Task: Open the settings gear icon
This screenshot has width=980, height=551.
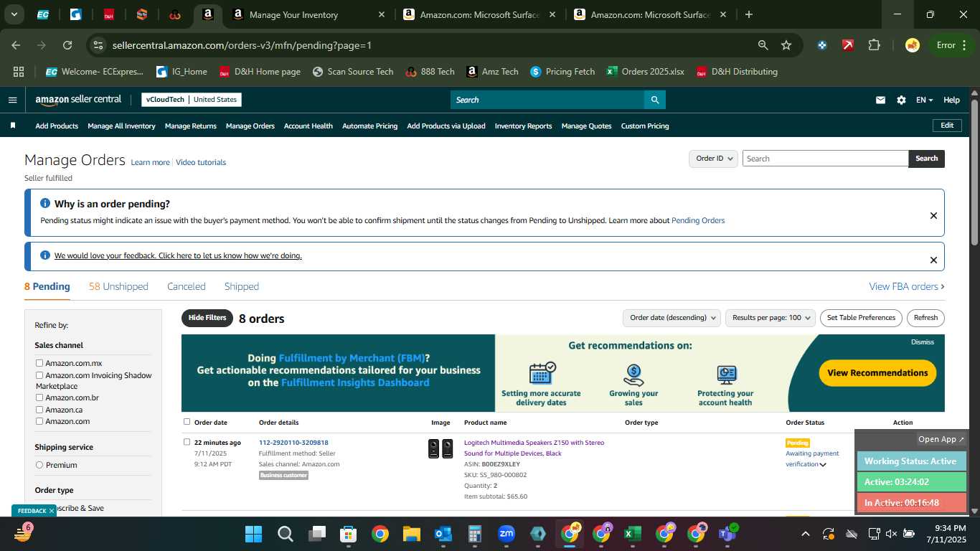Action: point(901,100)
